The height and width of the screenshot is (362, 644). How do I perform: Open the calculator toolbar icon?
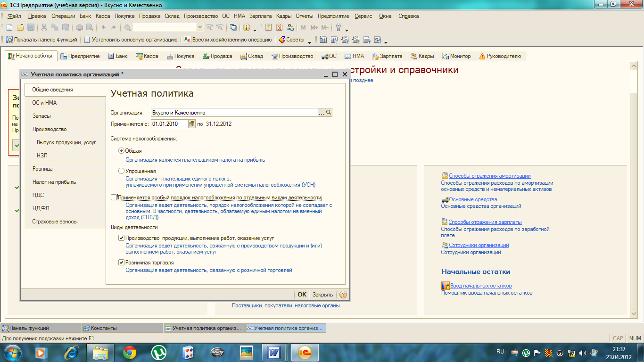(269, 27)
